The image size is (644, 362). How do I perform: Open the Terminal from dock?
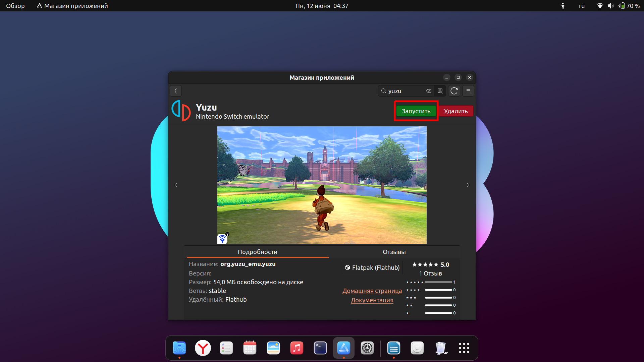coord(320,348)
